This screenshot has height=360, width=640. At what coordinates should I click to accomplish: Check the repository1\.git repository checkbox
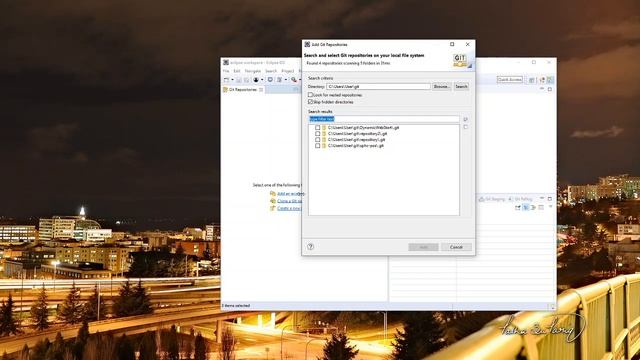[318, 140]
